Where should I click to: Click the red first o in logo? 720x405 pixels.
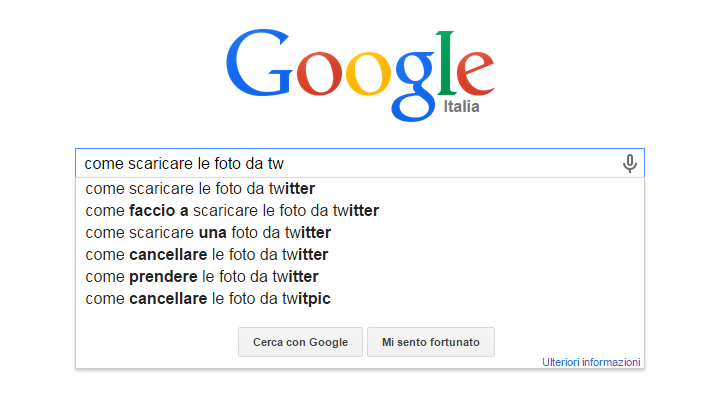point(320,78)
